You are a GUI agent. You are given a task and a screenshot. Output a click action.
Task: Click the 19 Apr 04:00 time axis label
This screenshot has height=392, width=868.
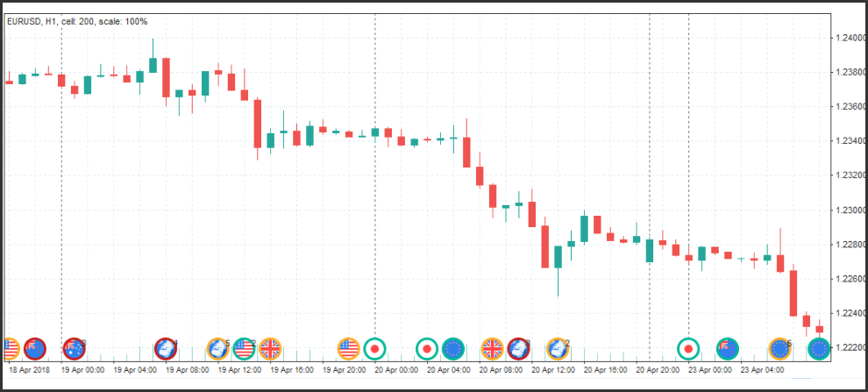(136, 370)
